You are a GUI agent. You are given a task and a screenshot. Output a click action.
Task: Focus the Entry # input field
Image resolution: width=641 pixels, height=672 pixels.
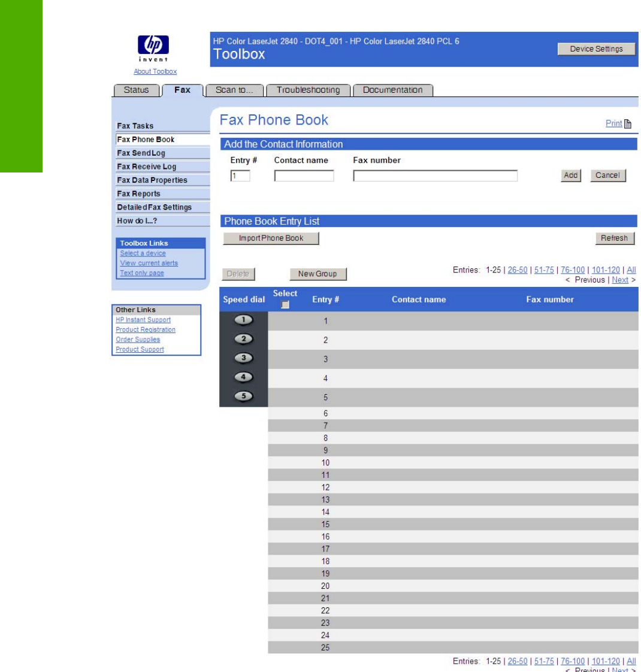point(240,175)
